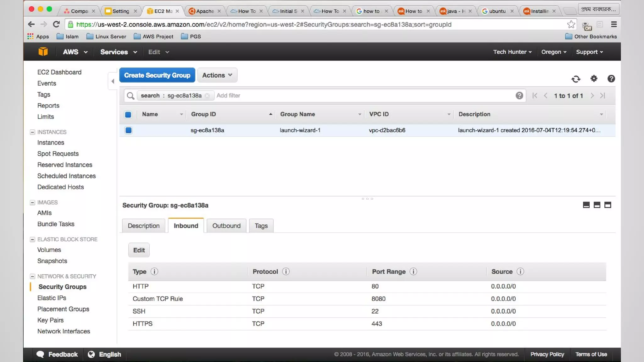Click the Edit inbound rules button
Viewport: 644px width, 362px height.
pos(139,250)
